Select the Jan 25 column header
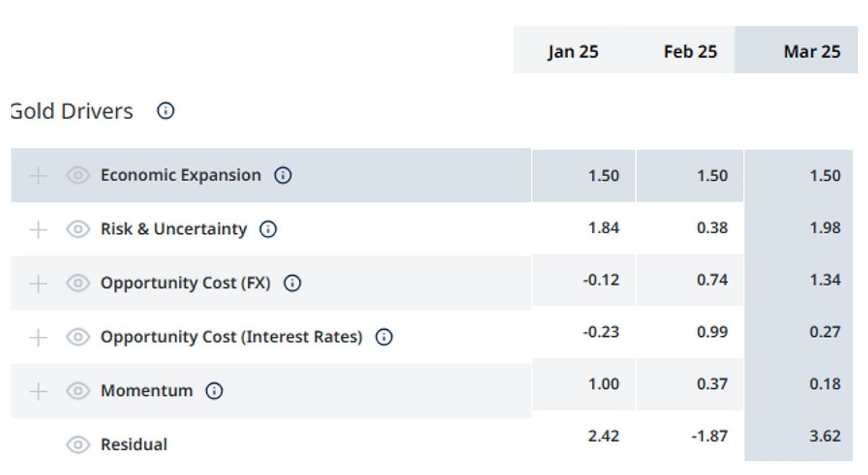Viewport: 868px width, 475px height. [573, 52]
